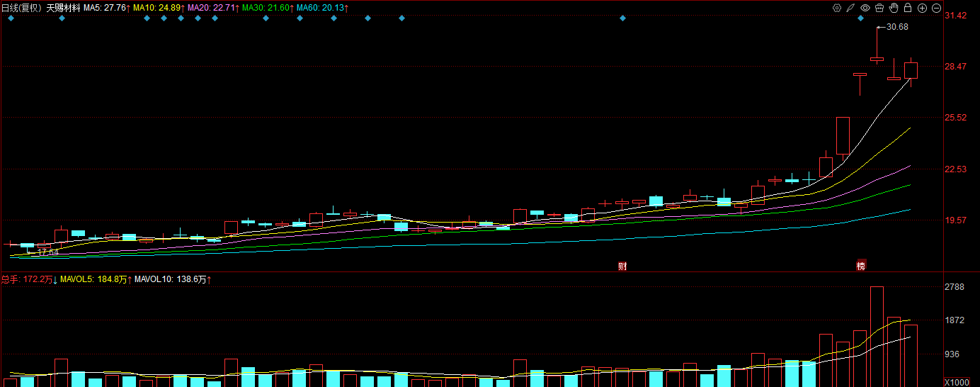Click the 25.52 price axis label
This screenshot has height=387, width=980.
pos(956,118)
